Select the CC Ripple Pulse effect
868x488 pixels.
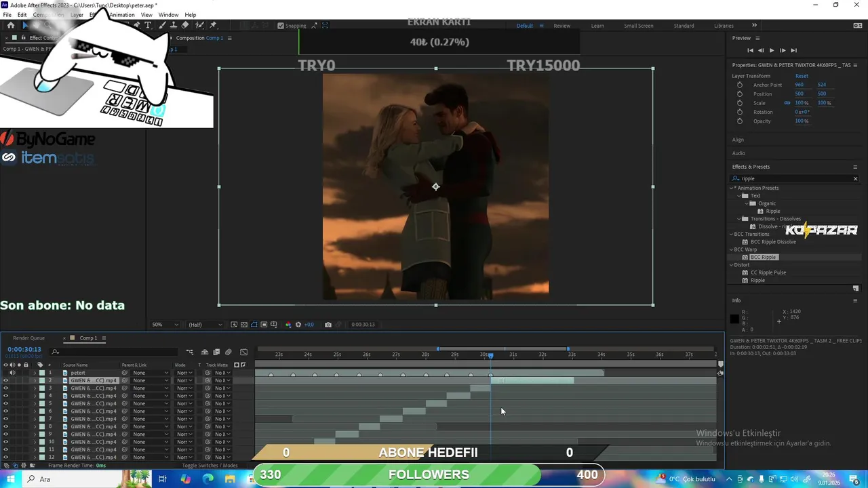(x=768, y=272)
